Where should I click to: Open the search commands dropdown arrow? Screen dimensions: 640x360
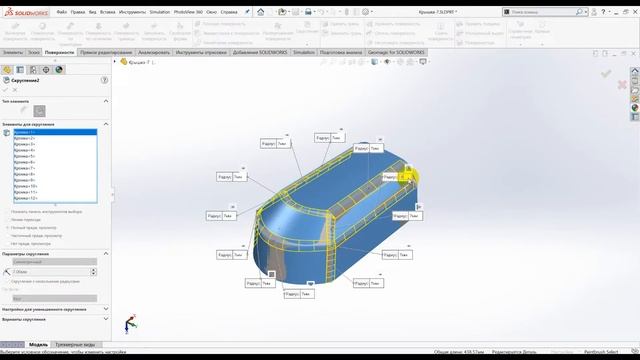(x=586, y=12)
